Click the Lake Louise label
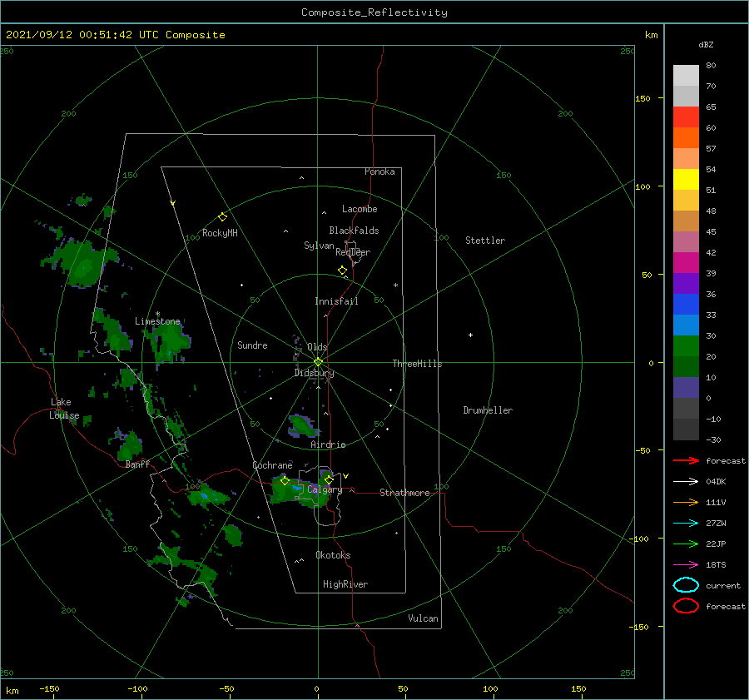 pos(64,409)
